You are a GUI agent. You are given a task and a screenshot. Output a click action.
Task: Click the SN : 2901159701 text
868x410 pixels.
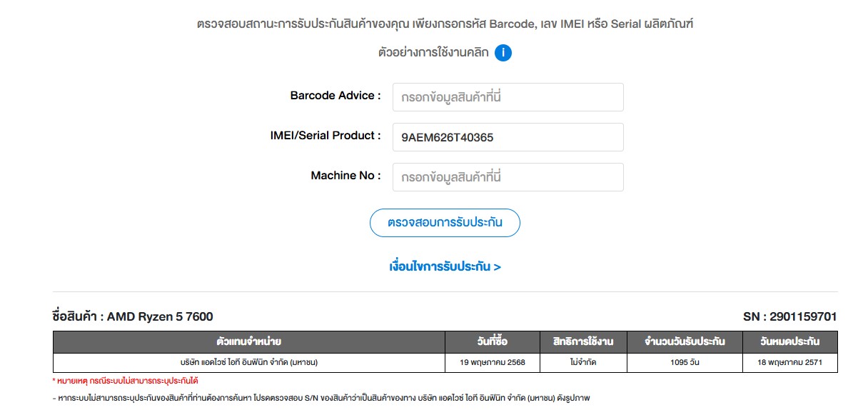(789, 316)
